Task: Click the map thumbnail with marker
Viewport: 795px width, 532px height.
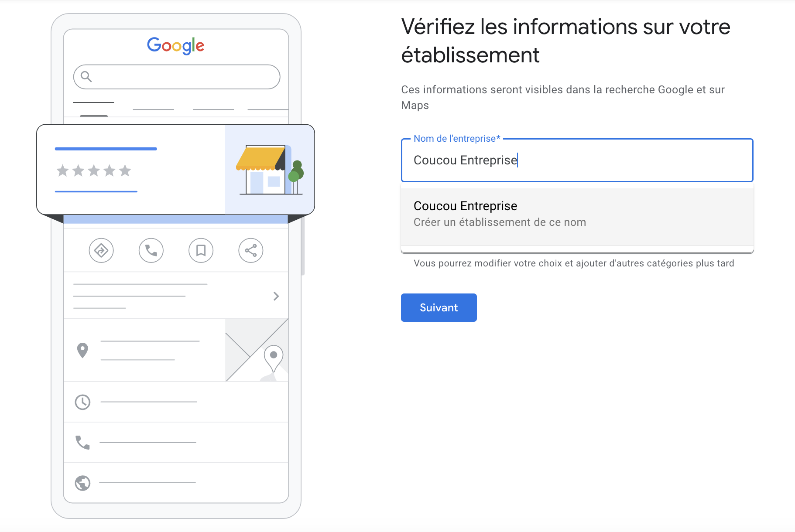Action: coord(257,350)
